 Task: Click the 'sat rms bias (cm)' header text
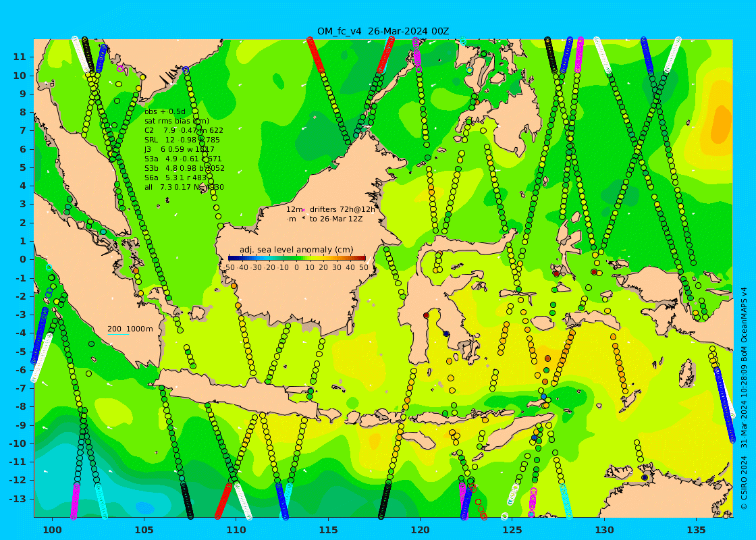[x=177, y=121]
